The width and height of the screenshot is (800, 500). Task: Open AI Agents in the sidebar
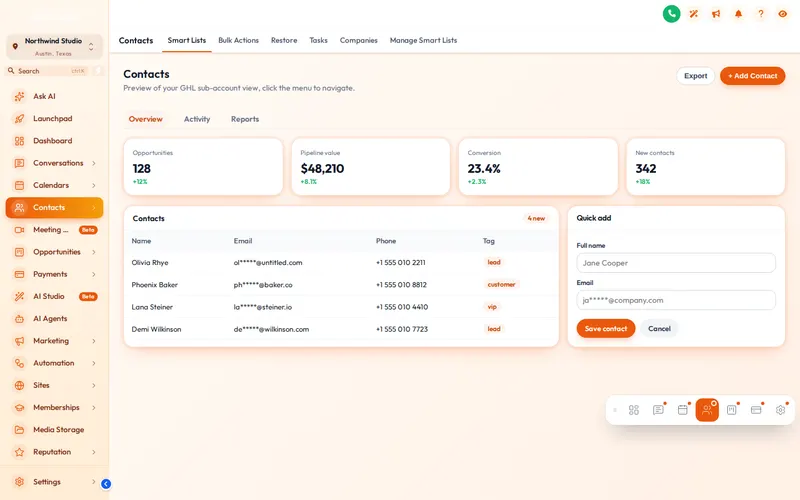coord(54,319)
